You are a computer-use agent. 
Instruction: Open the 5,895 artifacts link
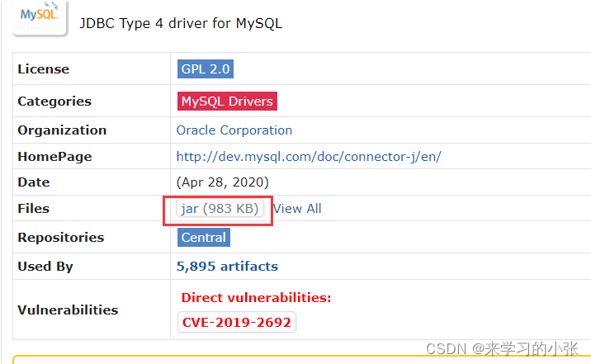click(x=227, y=267)
